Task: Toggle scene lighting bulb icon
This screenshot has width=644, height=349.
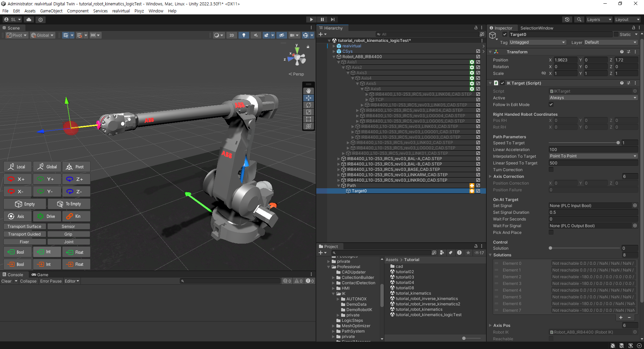Action: [x=244, y=35]
